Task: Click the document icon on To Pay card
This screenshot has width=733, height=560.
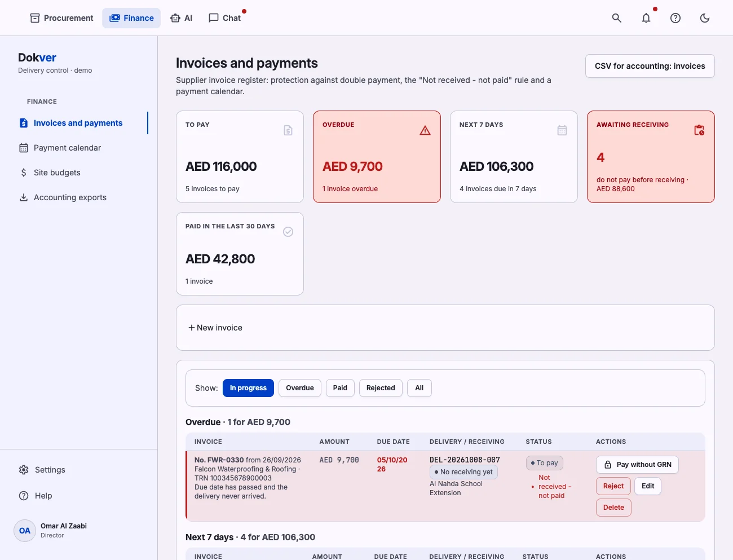Action: pyautogui.click(x=288, y=130)
